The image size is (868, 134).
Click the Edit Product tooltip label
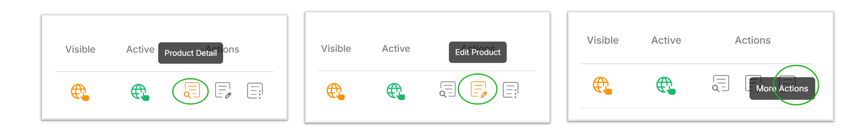point(477,52)
